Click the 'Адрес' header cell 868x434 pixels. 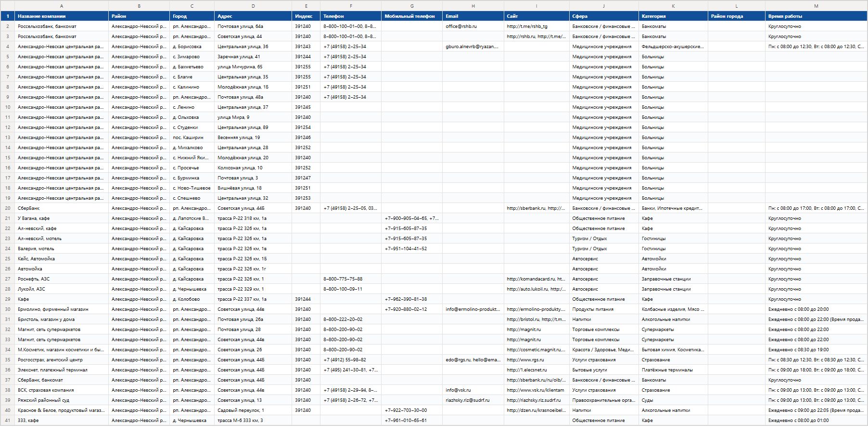[253, 16]
